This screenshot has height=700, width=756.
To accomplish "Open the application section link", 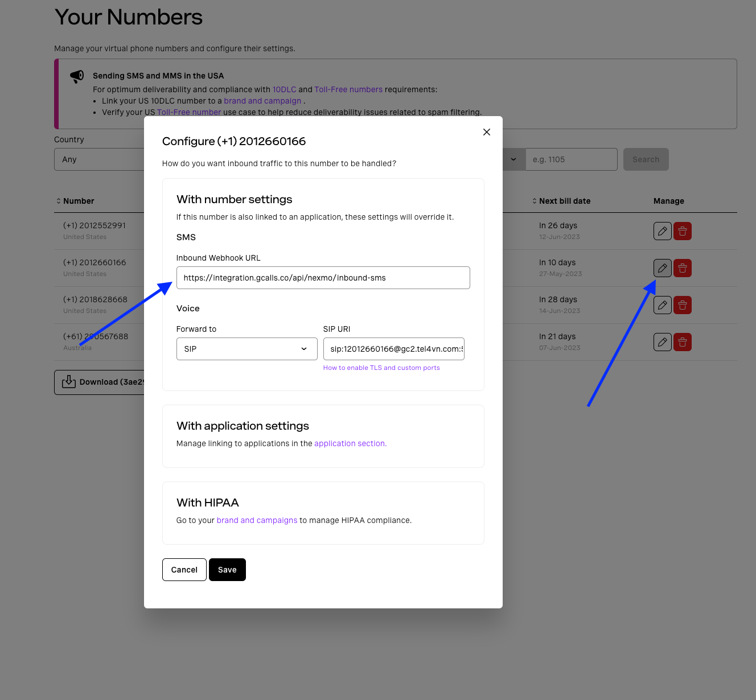I will 350,443.
